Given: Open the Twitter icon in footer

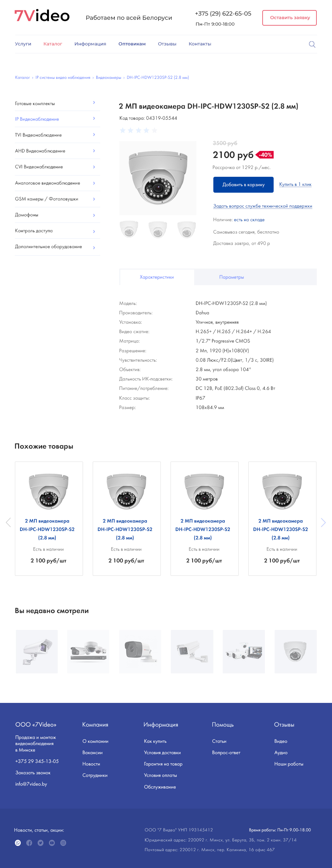Looking at the screenshot, I should 41,842.
